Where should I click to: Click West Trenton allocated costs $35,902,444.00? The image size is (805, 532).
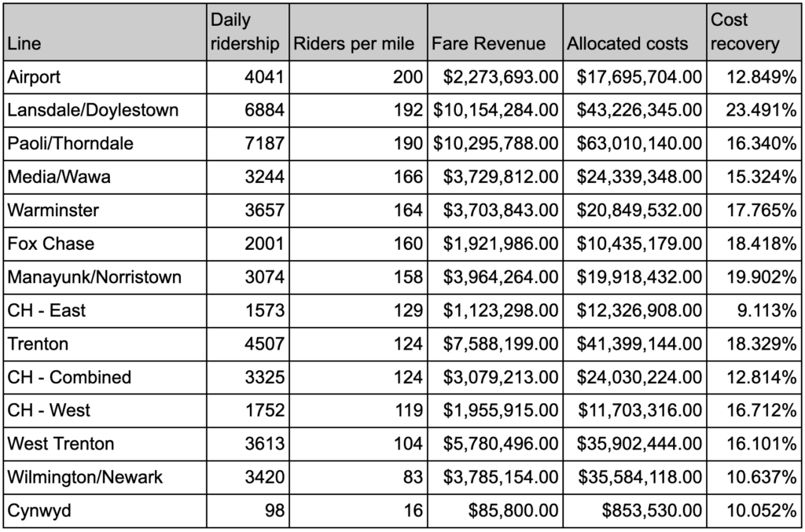[639, 444]
